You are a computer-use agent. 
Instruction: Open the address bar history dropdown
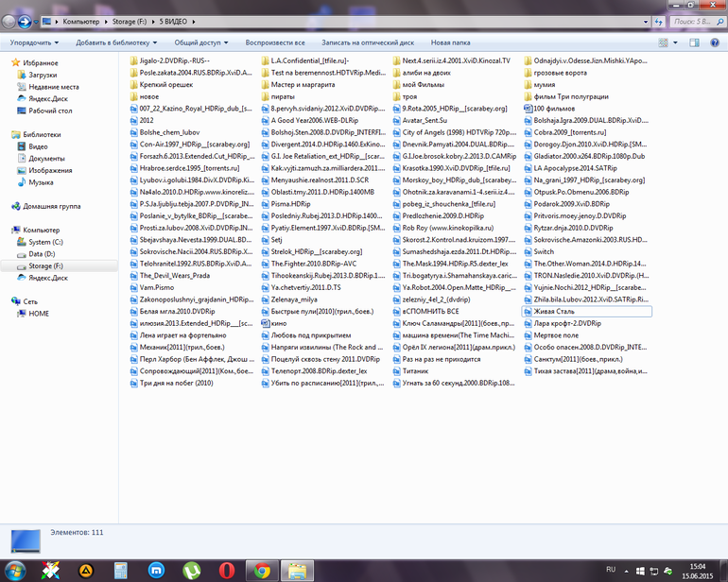(646, 22)
